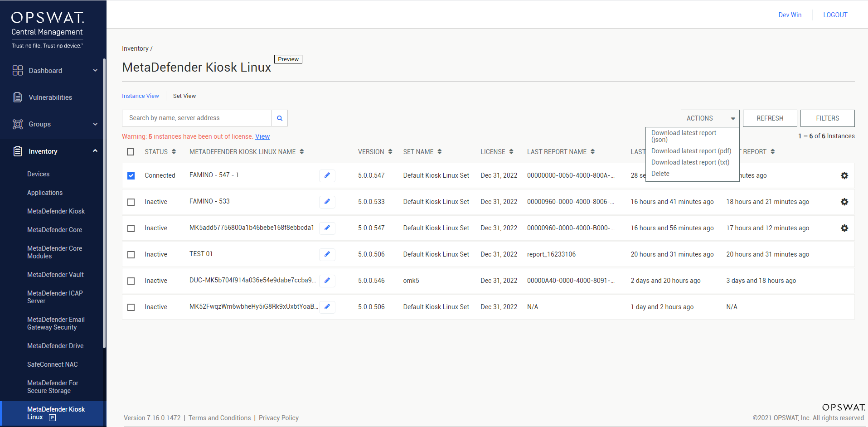Image resolution: width=868 pixels, height=427 pixels.
Task: Open Devices in sidebar
Action: coord(39,174)
